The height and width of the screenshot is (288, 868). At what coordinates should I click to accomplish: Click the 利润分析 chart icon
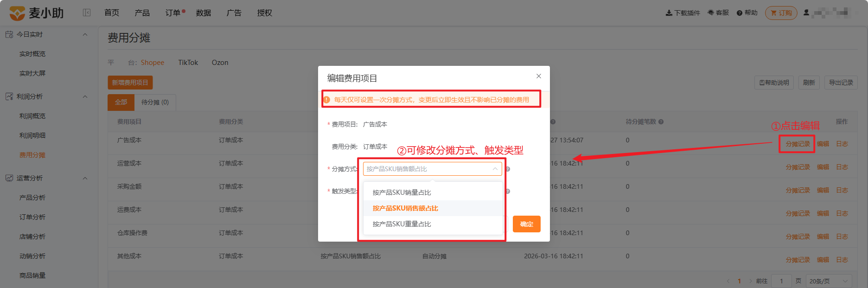pos(9,96)
